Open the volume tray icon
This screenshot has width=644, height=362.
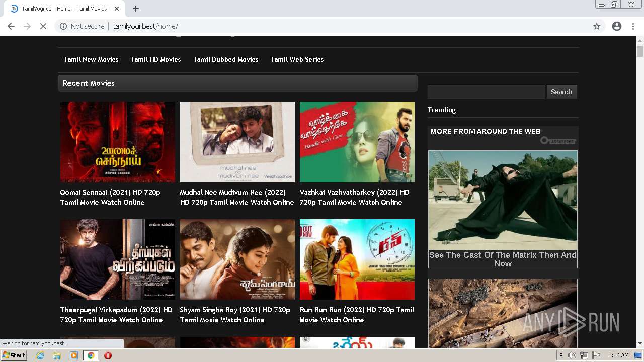(x=572, y=355)
